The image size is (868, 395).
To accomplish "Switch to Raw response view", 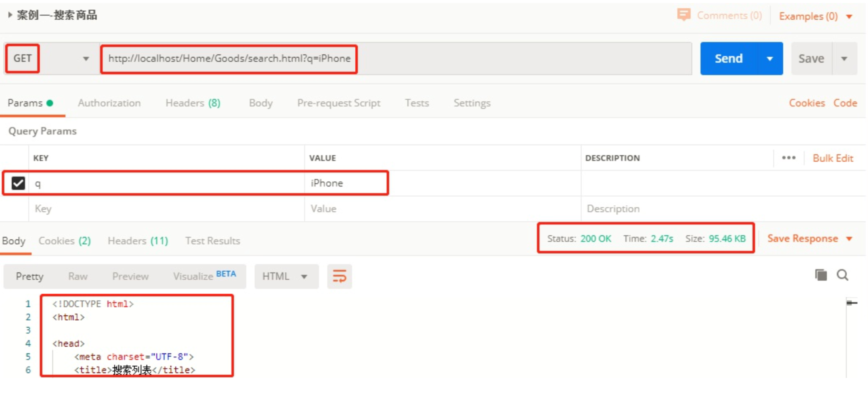I will (x=78, y=276).
